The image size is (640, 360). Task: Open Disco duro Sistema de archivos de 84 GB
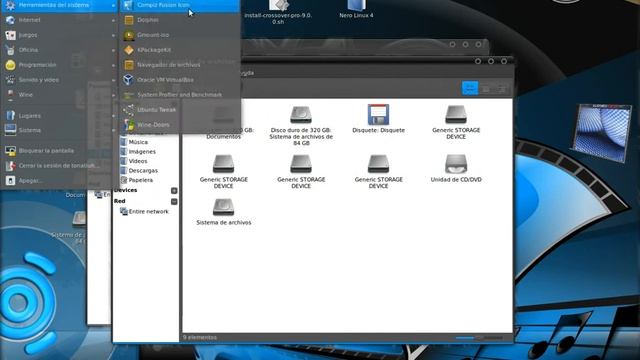301,125
